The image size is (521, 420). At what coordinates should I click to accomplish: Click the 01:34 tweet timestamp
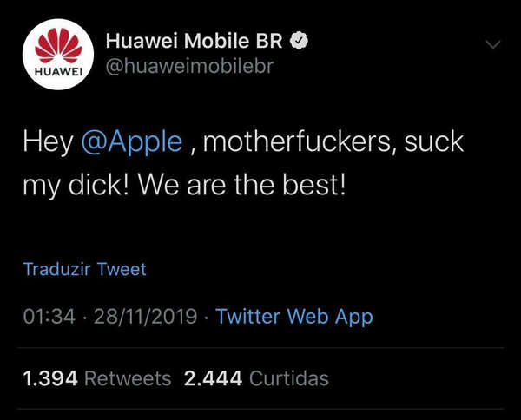tap(49, 316)
